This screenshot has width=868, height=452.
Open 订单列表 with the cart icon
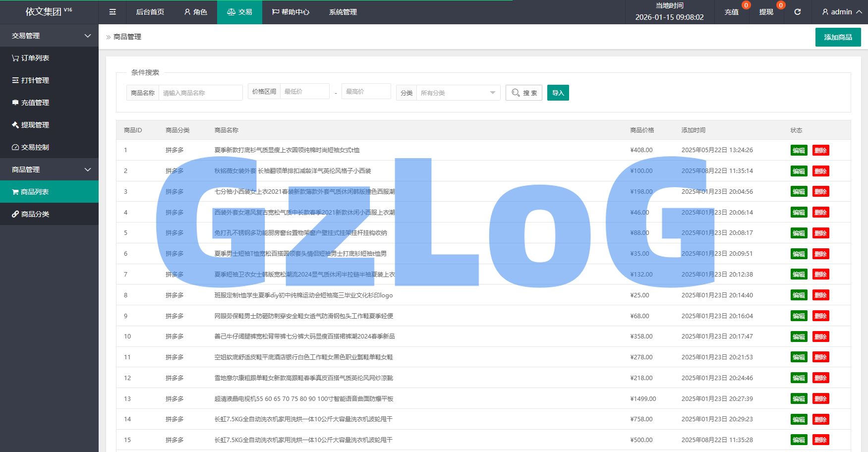point(31,58)
